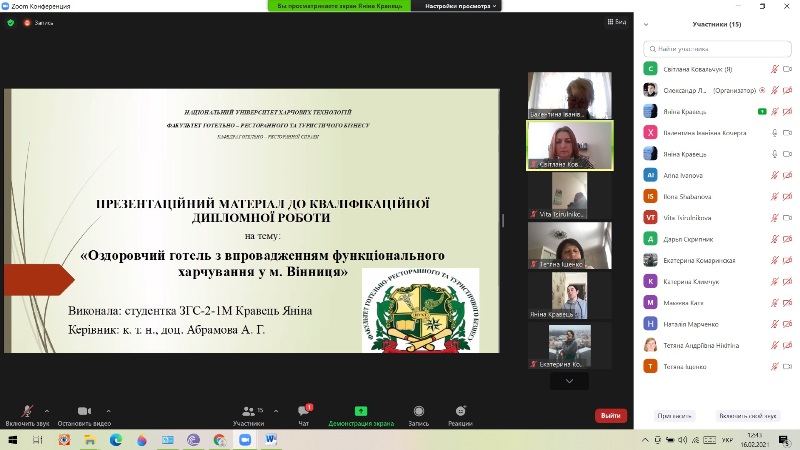Open video options caret beside Остановить видео
Viewport: 800px width, 450px height.
click(108, 411)
